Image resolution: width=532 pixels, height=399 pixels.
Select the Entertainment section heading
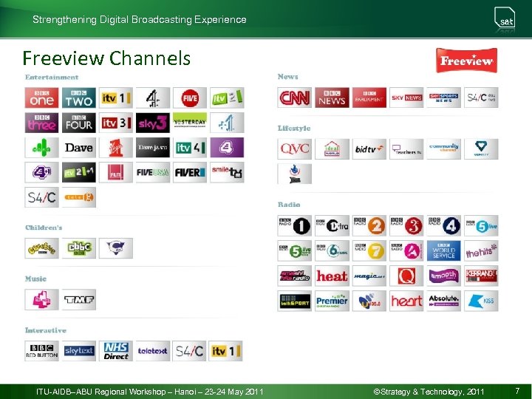(x=52, y=77)
